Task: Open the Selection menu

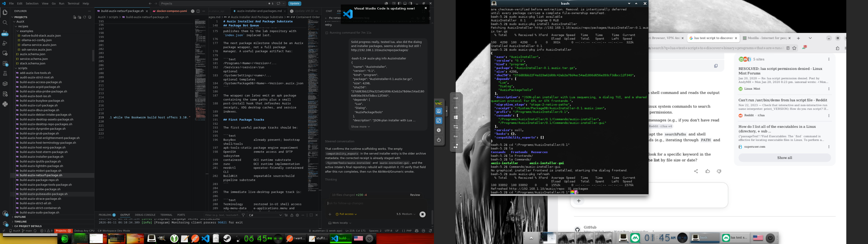Action: [x=32, y=4]
